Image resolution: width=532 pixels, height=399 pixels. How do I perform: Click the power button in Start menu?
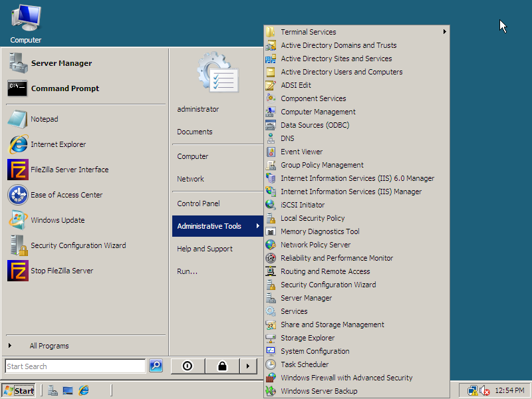[x=188, y=366]
